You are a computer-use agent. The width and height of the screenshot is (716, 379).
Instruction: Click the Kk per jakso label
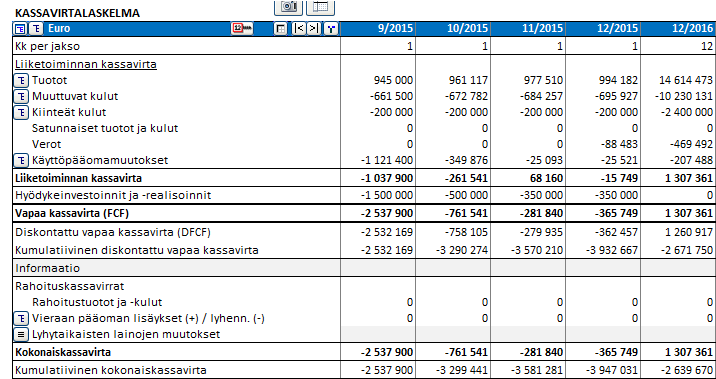coord(47,46)
